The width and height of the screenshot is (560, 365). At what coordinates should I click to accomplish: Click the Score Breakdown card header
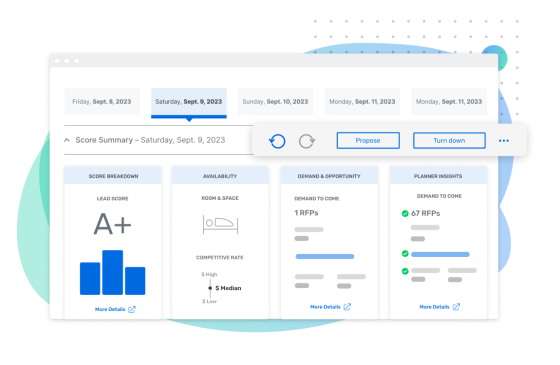pyautogui.click(x=113, y=176)
